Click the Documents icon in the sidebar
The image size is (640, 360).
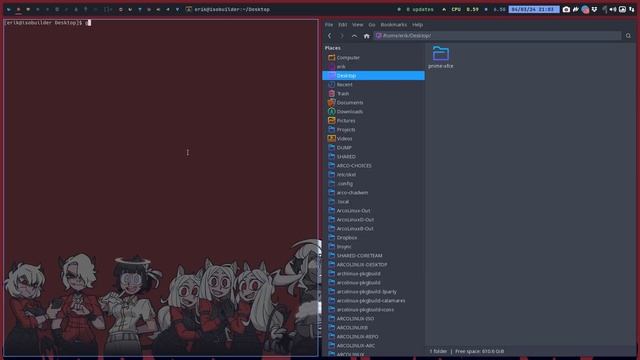pyautogui.click(x=331, y=102)
